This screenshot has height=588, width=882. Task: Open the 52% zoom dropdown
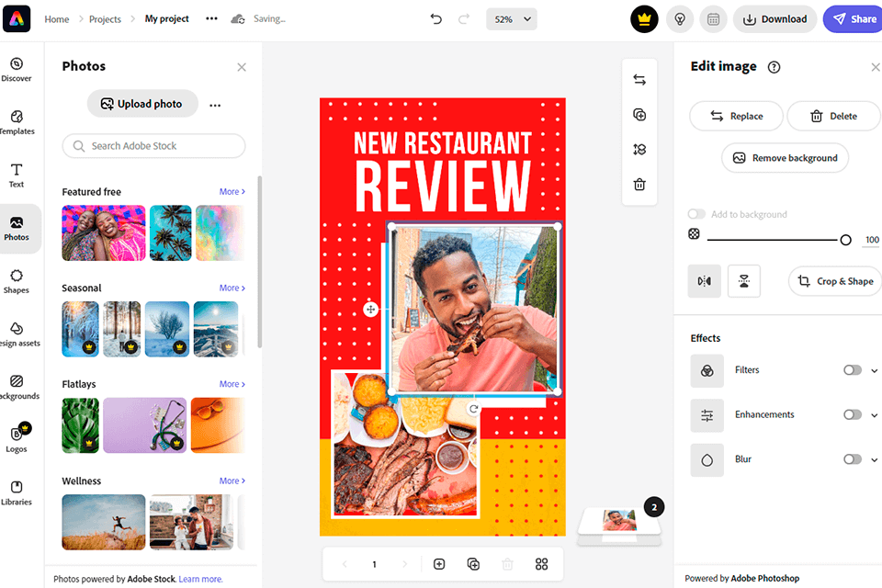[x=512, y=19]
